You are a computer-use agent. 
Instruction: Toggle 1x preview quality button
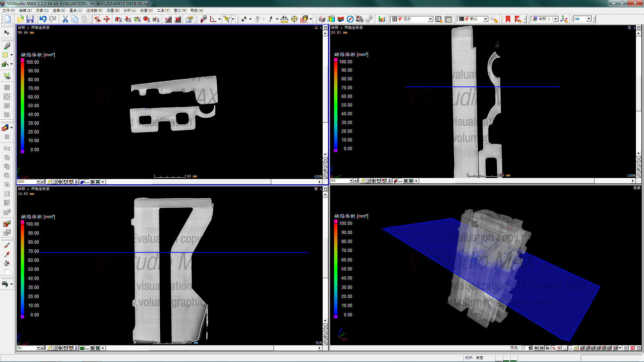547,348
